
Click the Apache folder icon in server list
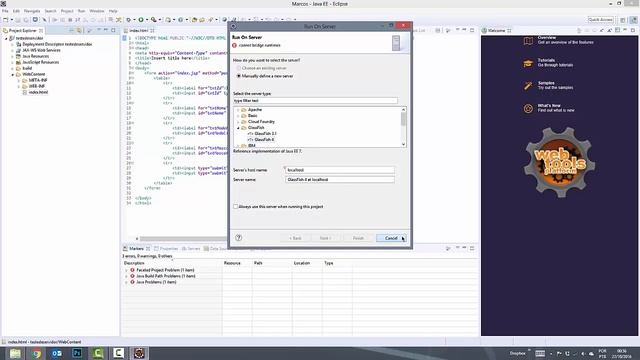(x=244, y=110)
